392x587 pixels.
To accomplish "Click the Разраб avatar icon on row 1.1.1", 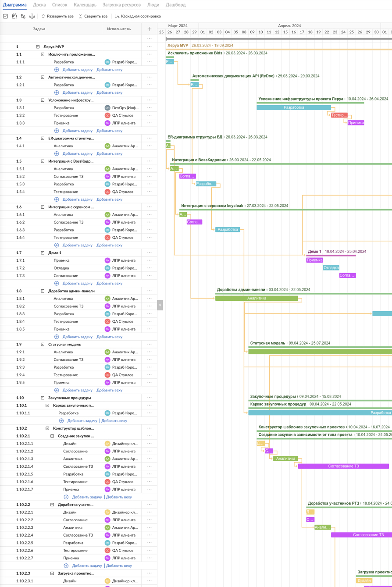I will [107, 62].
